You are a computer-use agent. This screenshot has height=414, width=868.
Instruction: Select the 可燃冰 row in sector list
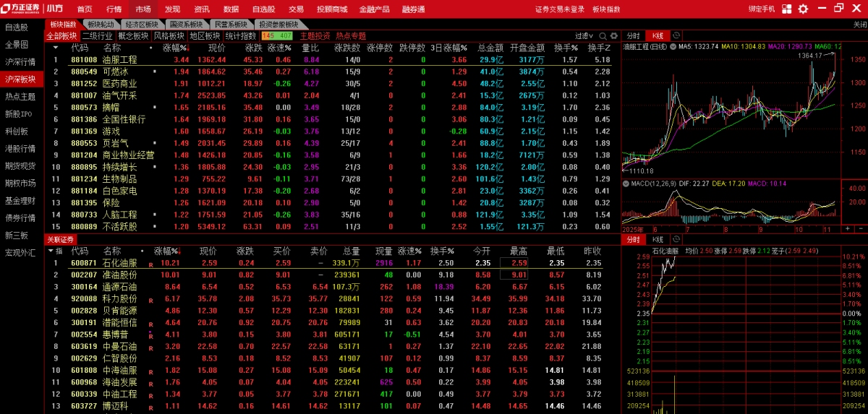click(x=115, y=72)
